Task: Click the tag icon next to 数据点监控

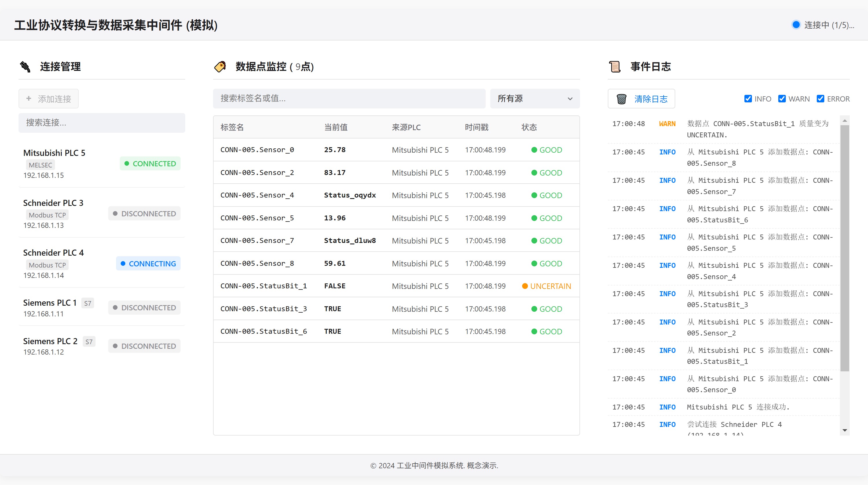Action: click(220, 67)
